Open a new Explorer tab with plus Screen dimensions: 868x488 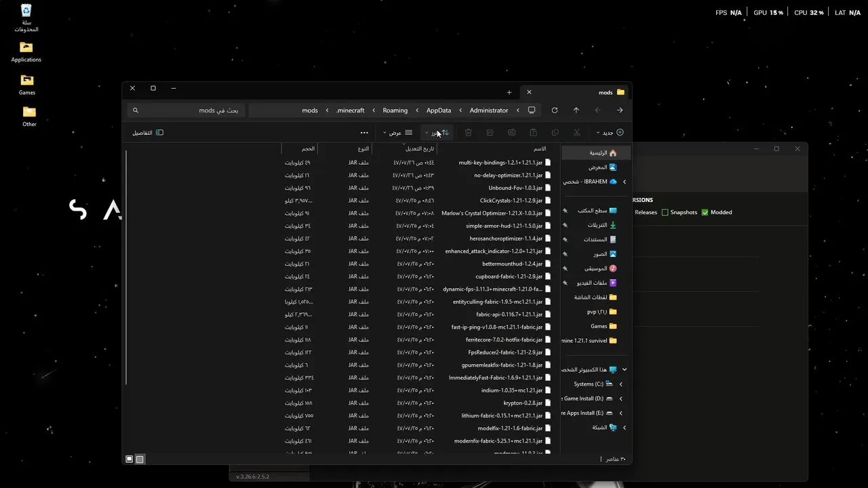pyautogui.click(x=509, y=92)
